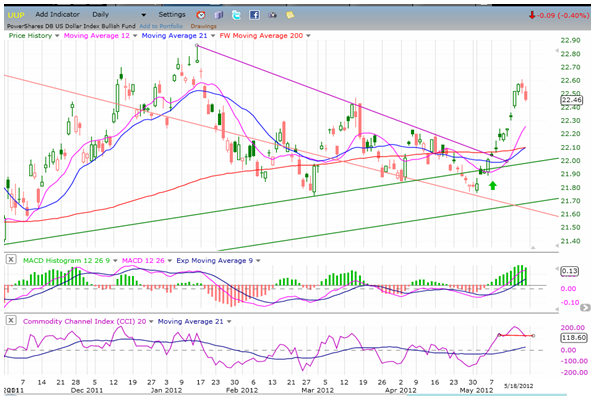The width and height of the screenshot is (600, 402).
Task: Click the Drawings link
Action: [x=204, y=26]
